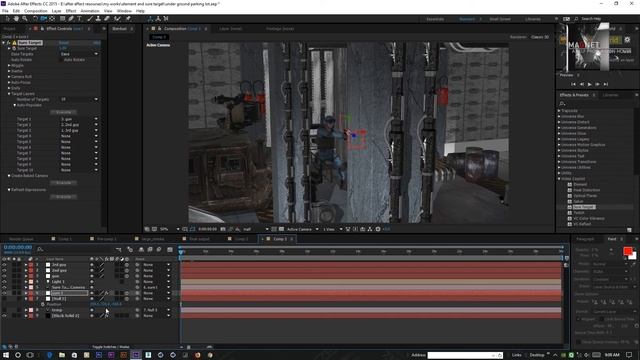
Task: Select the Zoom magnifier tool
Action: point(25,18)
